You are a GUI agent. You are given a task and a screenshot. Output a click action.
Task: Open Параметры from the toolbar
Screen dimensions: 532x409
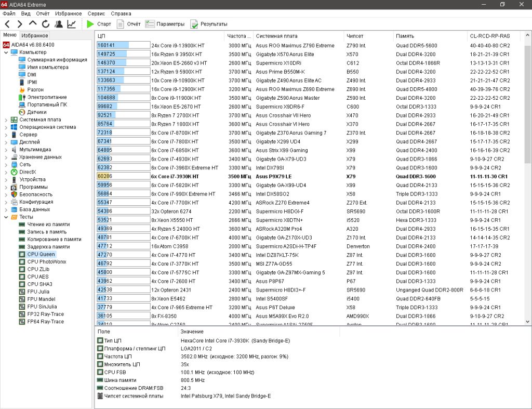(x=165, y=24)
